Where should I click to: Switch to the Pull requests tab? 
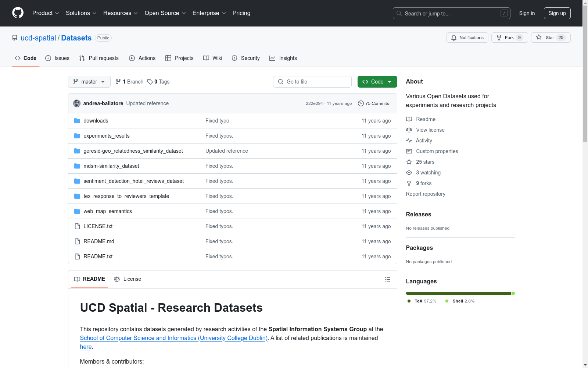tap(99, 58)
